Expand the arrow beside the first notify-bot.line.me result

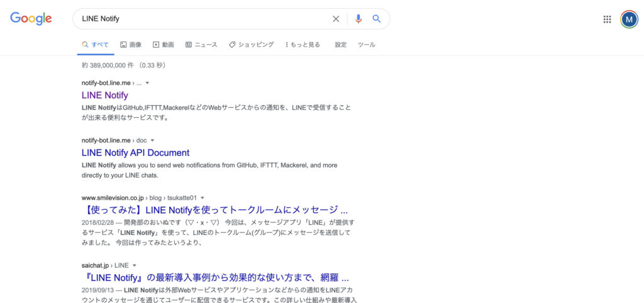tap(147, 83)
